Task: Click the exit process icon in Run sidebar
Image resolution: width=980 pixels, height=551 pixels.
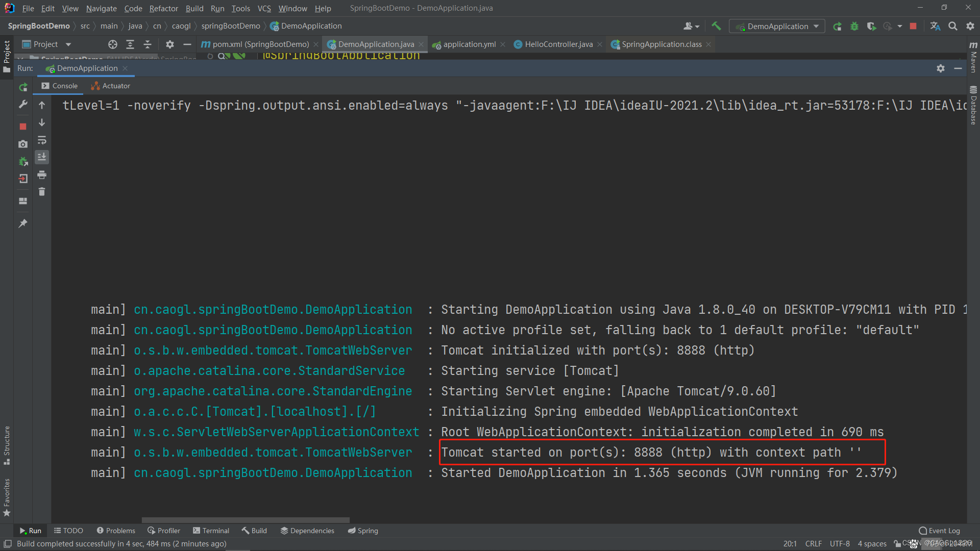Action: [23, 179]
